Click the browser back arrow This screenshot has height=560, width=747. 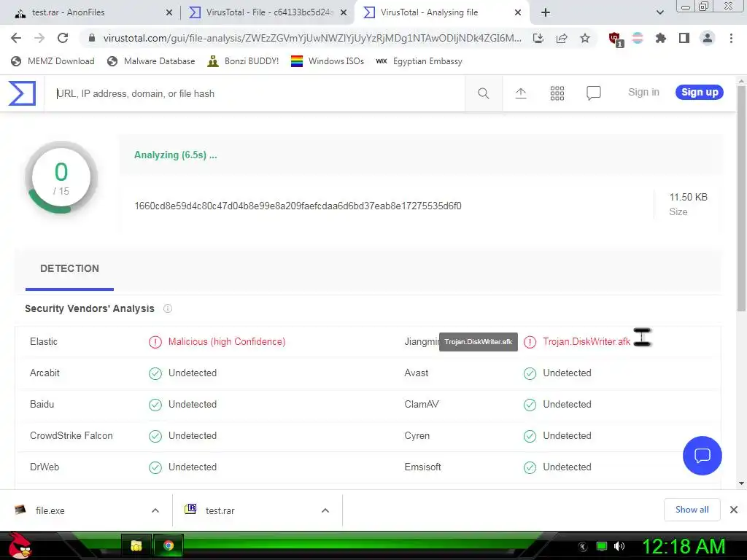point(16,38)
